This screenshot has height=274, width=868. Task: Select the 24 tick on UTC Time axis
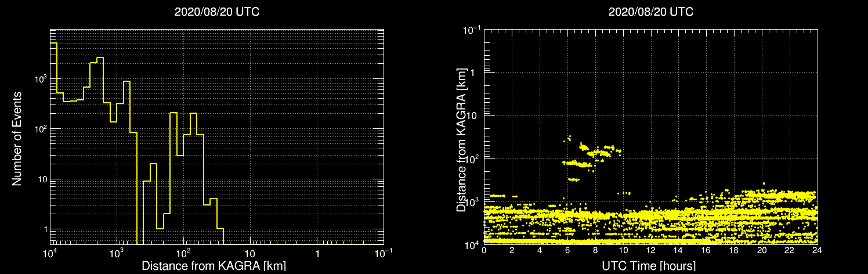817,251
